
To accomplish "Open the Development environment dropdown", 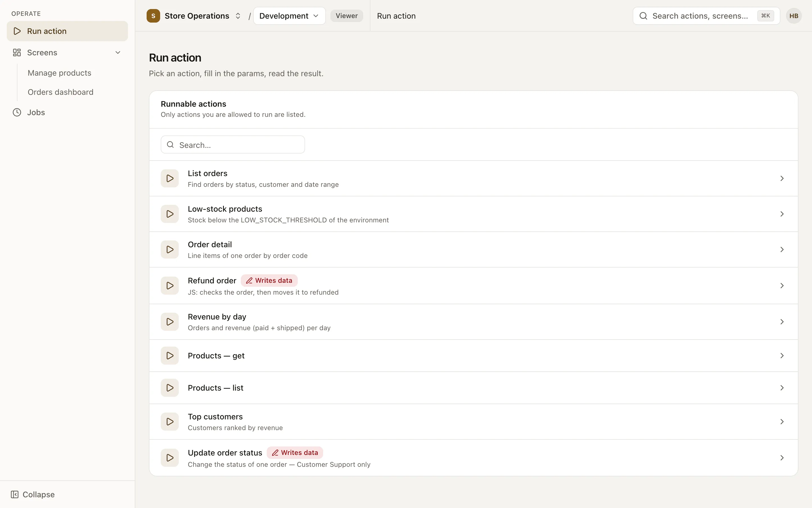I will click(x=289, y=16).
